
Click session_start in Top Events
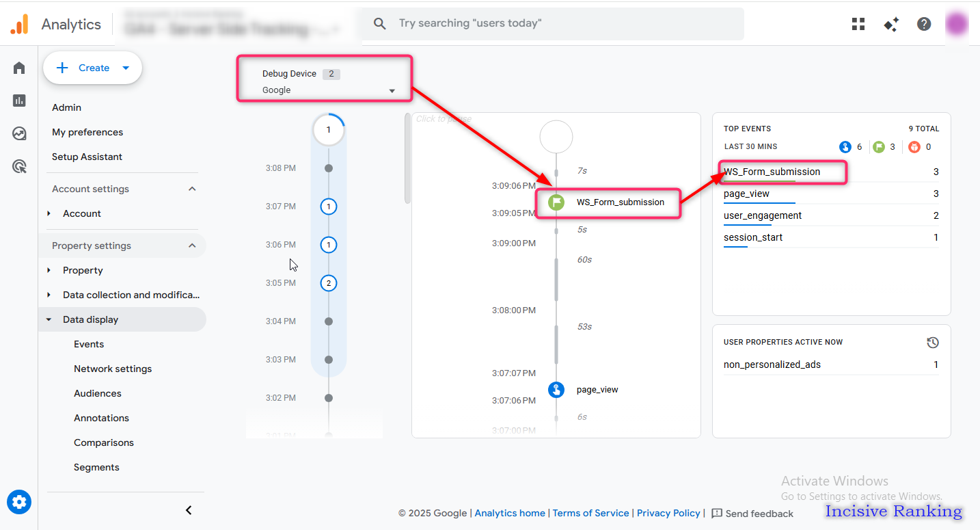click(x=753, y=237)
